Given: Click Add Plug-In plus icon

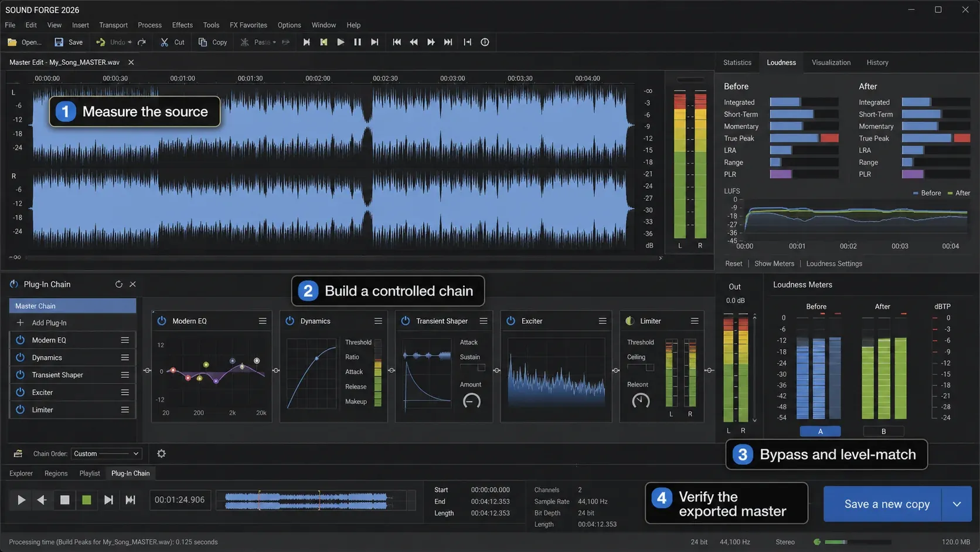Looking at the screenshot, I should point(20,323).
